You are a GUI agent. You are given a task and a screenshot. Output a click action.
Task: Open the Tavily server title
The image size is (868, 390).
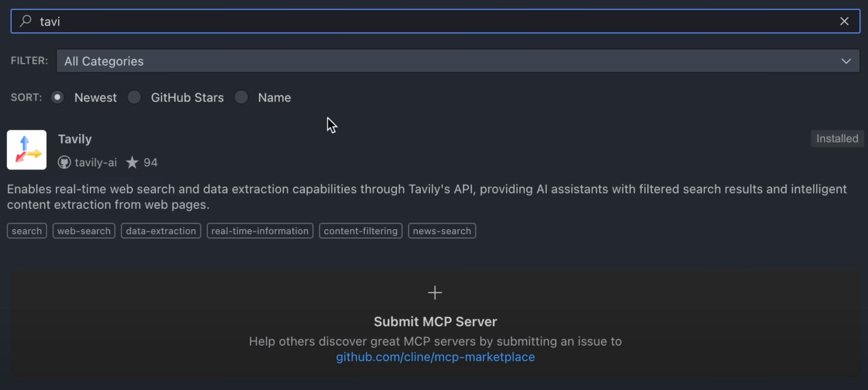pos(75,139)
